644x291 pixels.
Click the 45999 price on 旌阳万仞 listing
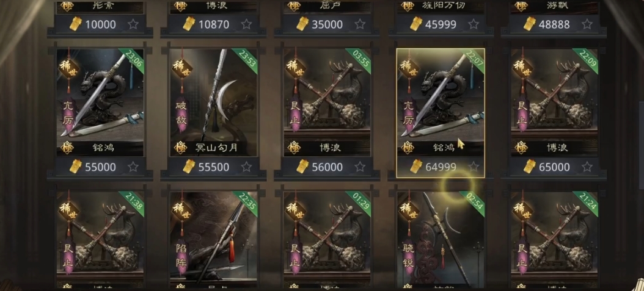click(x=441, y=24)
